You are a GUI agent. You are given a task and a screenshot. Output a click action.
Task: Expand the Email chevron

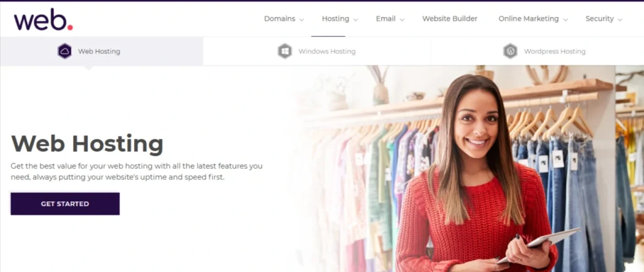tap(402, 20)
